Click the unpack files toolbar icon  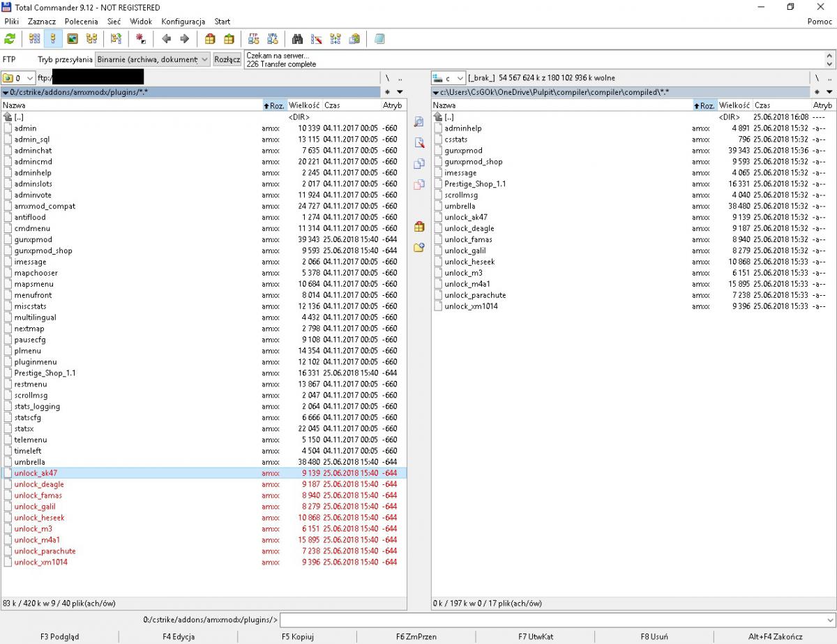229,39
